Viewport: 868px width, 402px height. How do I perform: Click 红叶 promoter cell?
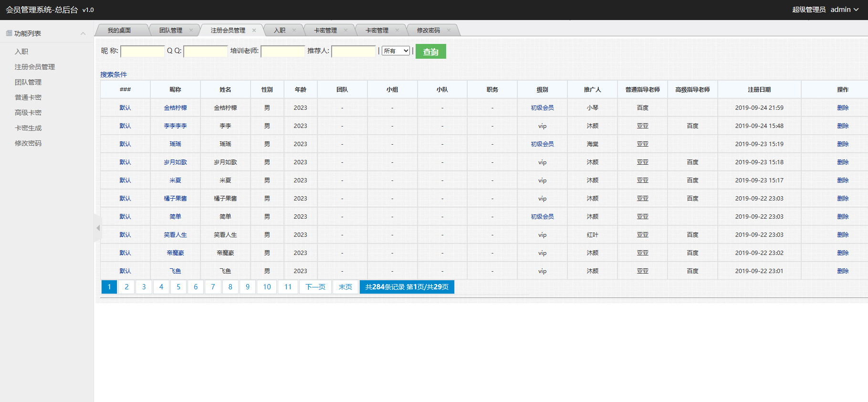click(592, 235)
